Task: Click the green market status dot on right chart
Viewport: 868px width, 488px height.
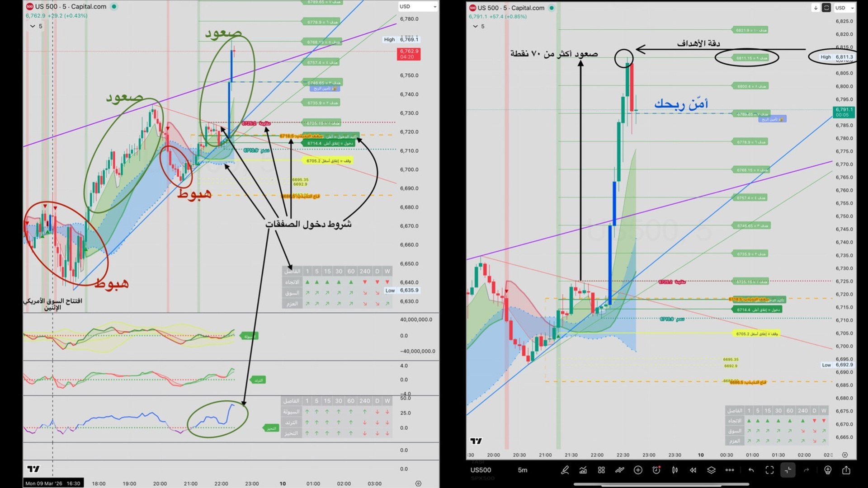Action: tap(551, 8)
